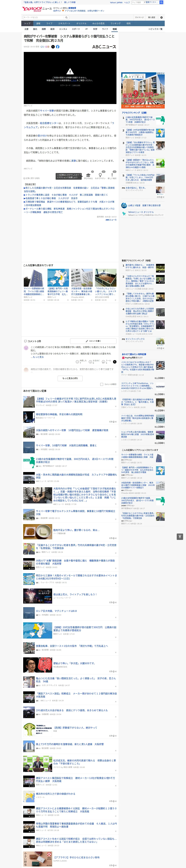
Task: Select the ランキング navigation tab
Action: click(x=115, y=24)
